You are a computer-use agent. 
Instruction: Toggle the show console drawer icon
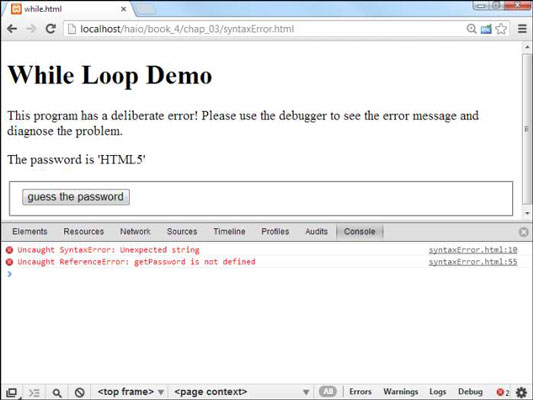[x=34, y=393]
